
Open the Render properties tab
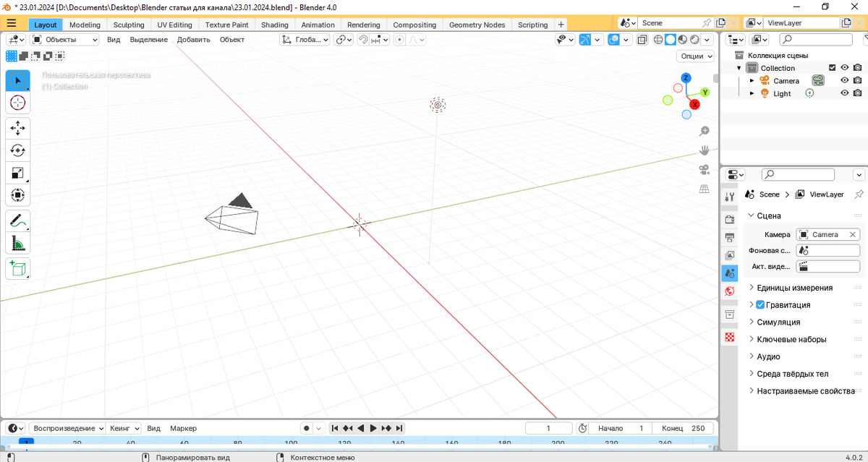[x=730, y=219]
